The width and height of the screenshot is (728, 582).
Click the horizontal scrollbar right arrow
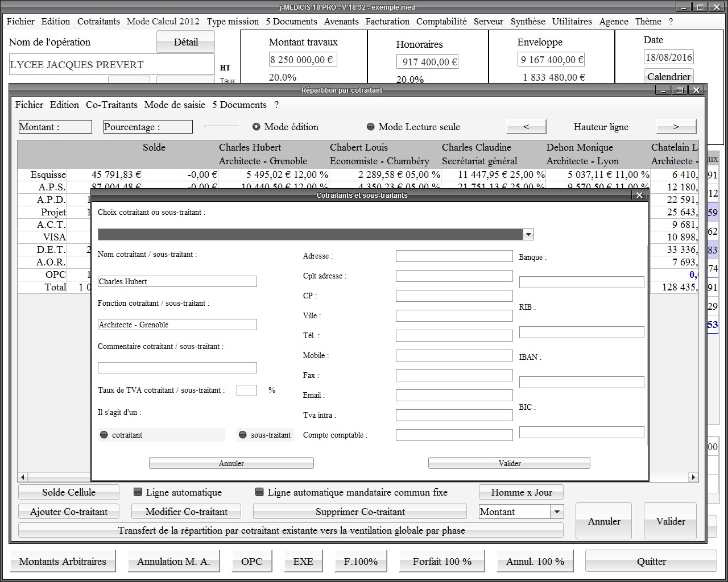pos(693,477)
